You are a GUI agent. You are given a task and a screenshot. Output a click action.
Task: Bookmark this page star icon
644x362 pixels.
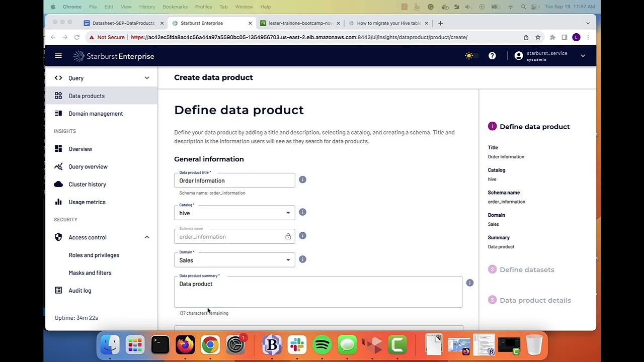538,37
